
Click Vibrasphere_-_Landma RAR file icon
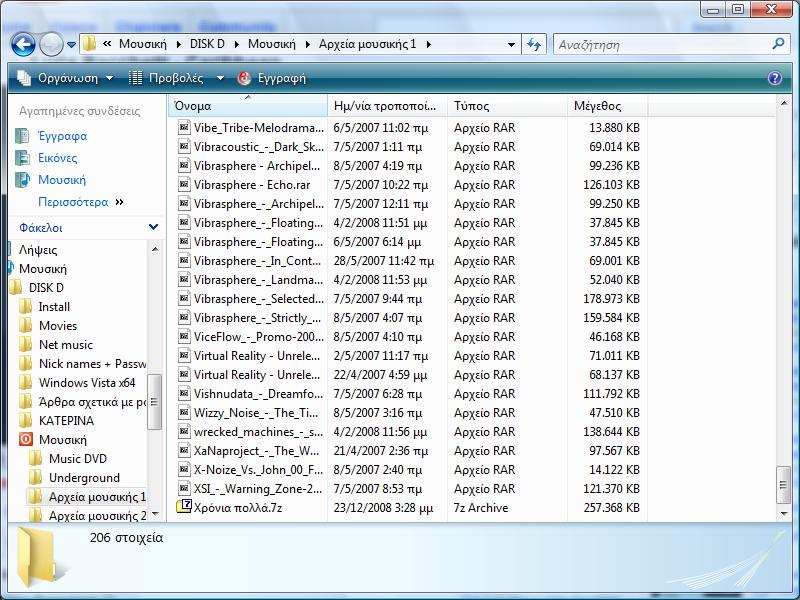[x=184, y=280]
